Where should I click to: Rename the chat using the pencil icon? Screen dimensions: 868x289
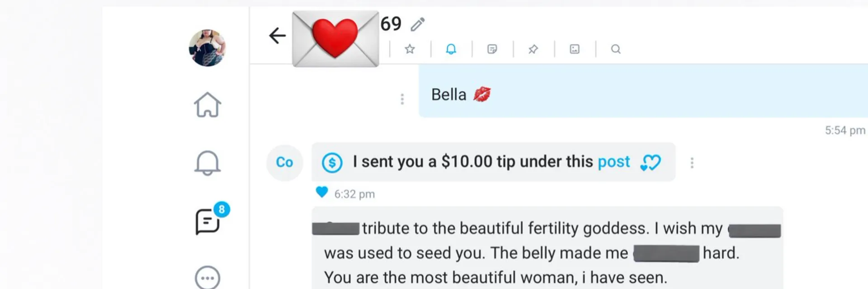pyautogui.click(x=418, y=24)
